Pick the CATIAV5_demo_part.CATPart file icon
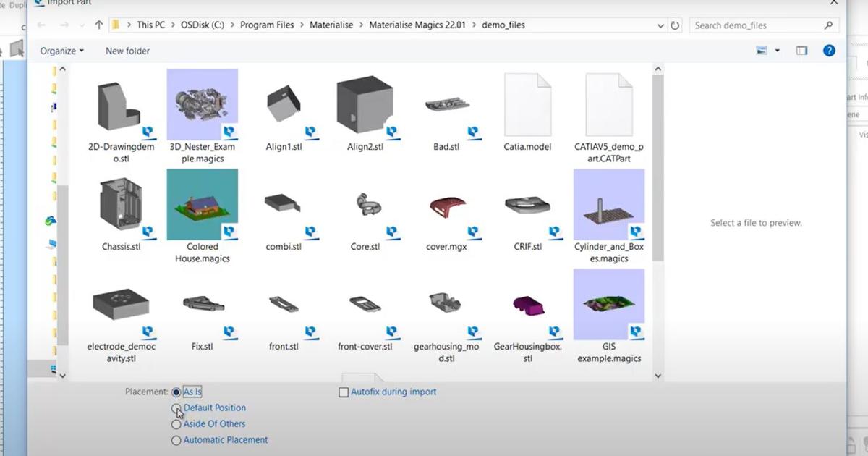Screen dimensions: 868x456 pos(609,104)
